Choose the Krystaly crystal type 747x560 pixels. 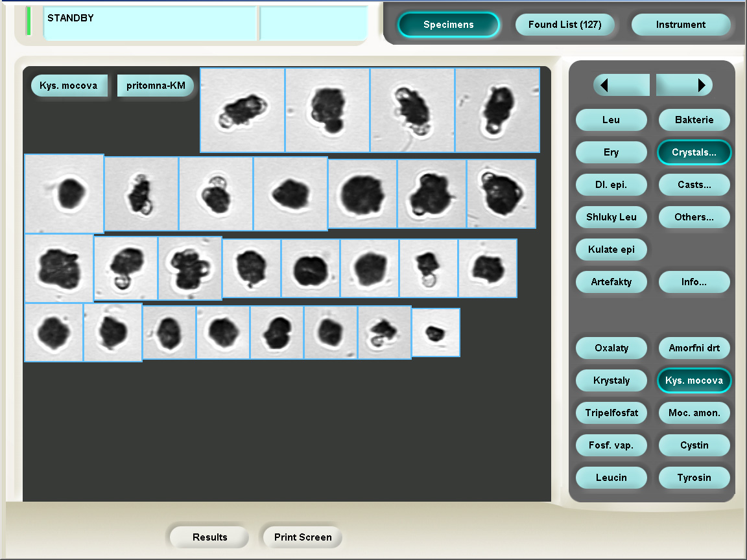click(x=611, y=380)
